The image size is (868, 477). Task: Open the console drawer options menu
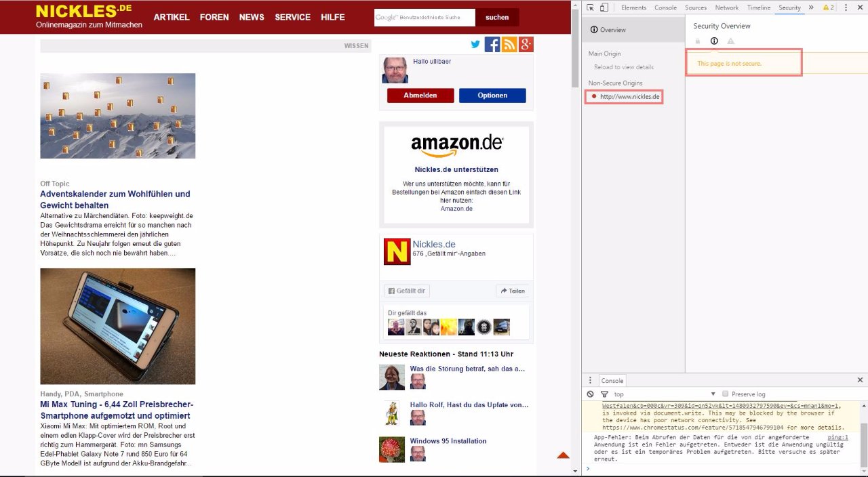(x=590, y=380)
